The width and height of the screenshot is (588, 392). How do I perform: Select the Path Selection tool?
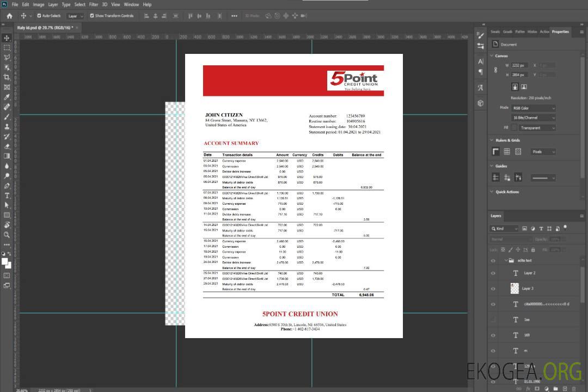(7, 205)
